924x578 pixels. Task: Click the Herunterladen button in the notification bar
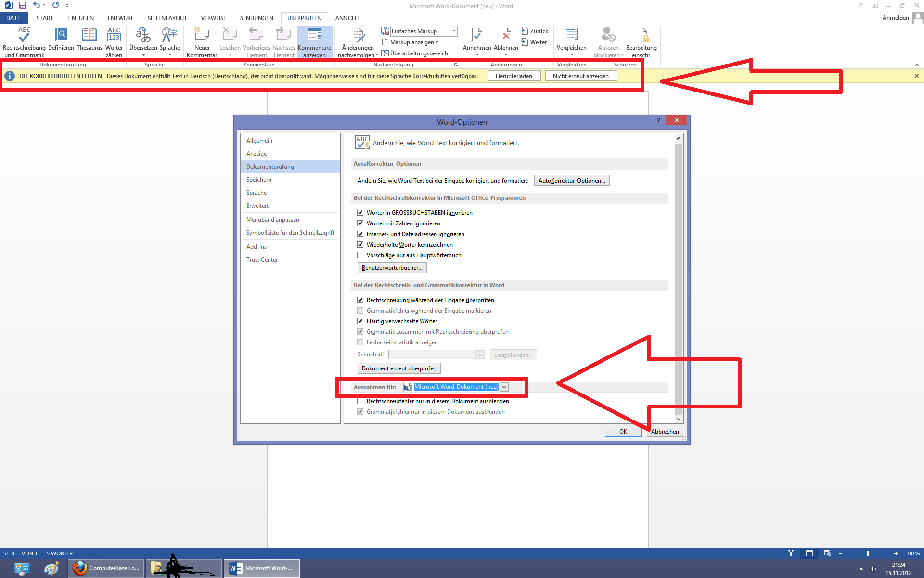click(x=513, y=76)
